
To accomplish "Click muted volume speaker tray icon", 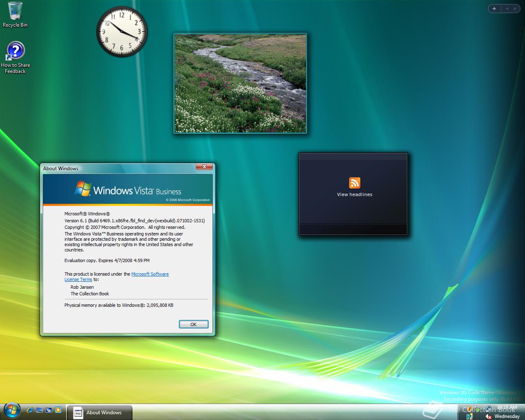I will click(488, 416).
